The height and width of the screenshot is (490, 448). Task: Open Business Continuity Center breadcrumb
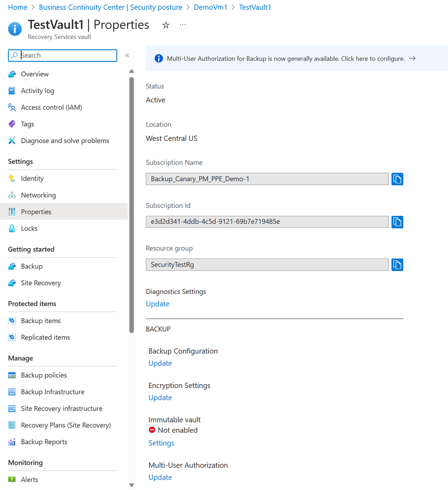point(111,7)
